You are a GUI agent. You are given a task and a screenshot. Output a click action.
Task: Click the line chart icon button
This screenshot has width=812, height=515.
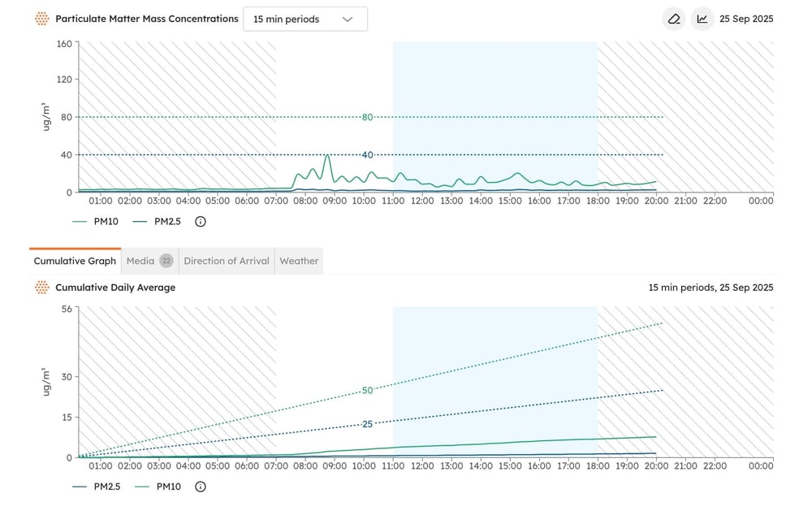[702, 19]
